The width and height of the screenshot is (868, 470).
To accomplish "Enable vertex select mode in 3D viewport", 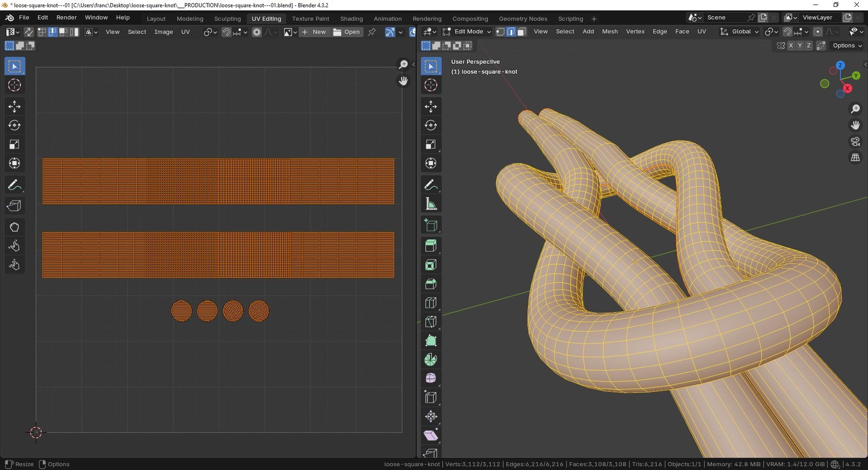I will (x=500, y=32).
